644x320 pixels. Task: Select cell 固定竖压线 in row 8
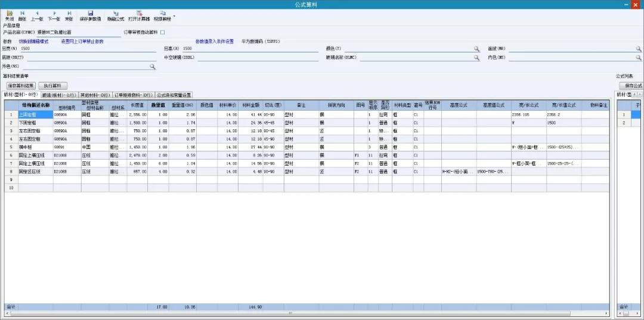[x=36, y=172]
